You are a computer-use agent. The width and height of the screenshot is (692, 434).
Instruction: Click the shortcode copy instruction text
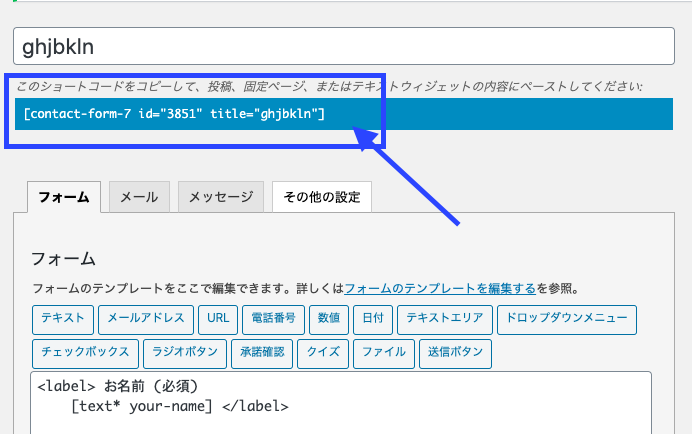[330, 86]
